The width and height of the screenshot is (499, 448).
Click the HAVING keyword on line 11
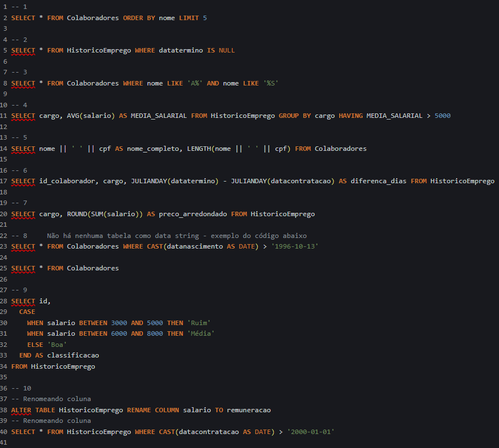350,116
